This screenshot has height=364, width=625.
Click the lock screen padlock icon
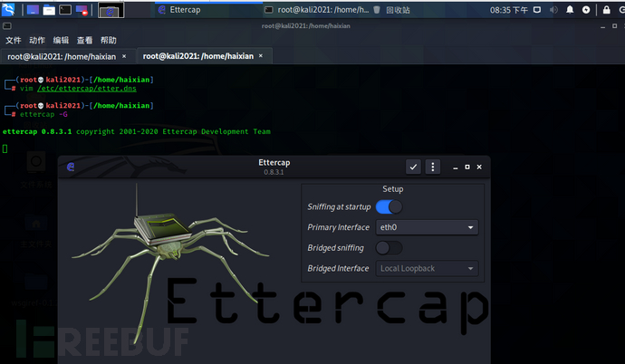click(x=607, y=10)
